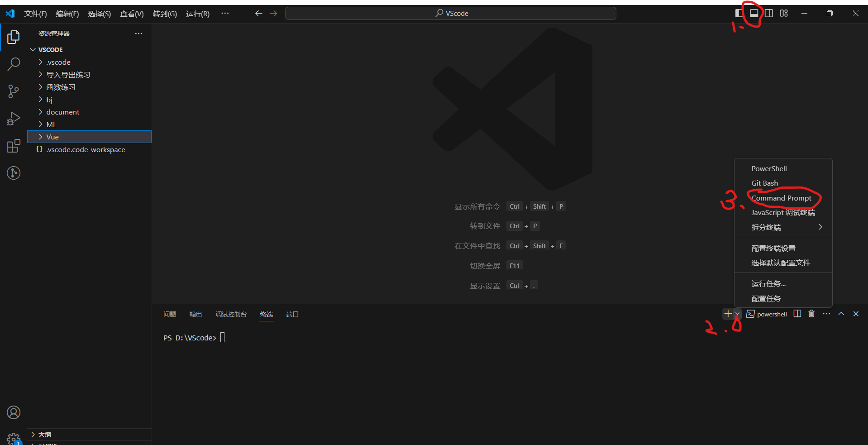
Task: Switch to the 端口 tab
Action: [x=292, y=314]
